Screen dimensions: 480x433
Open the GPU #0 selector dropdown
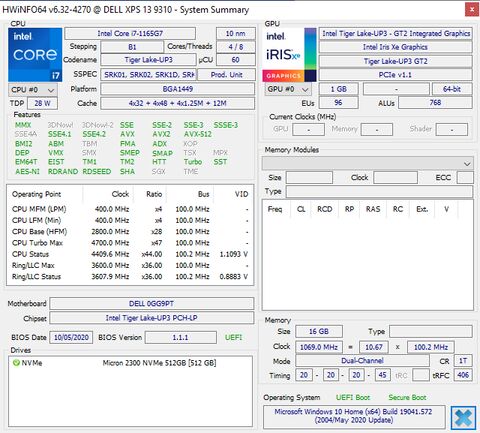[x=288, y=89]
